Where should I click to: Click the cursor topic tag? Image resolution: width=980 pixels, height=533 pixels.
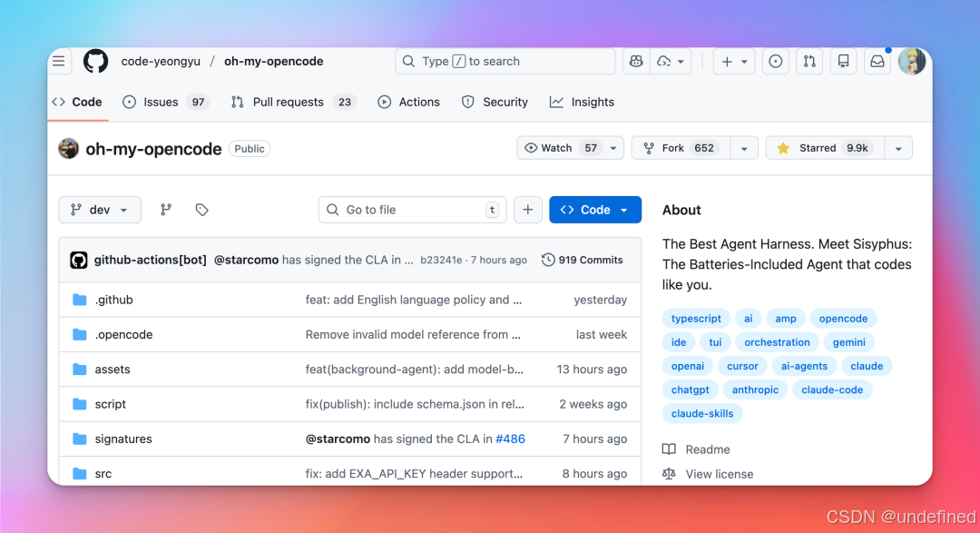742,366
